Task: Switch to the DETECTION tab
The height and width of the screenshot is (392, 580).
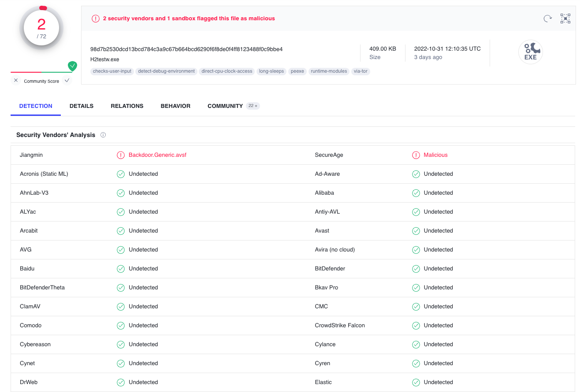Action: [36, 106]
